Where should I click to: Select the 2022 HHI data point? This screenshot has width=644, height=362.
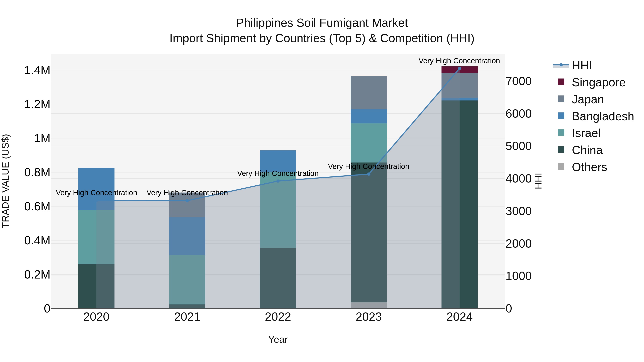coord(278,181)
